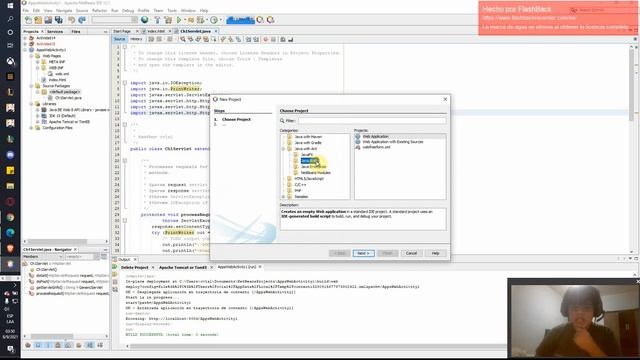Viewport: 640px width, 360px height.
Task: Click the editor find-selection magnifier icon
Action: [183, 39]
